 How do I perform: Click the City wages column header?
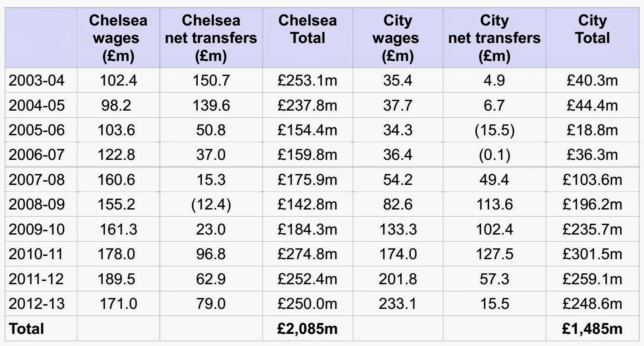[x=397, y=38]
